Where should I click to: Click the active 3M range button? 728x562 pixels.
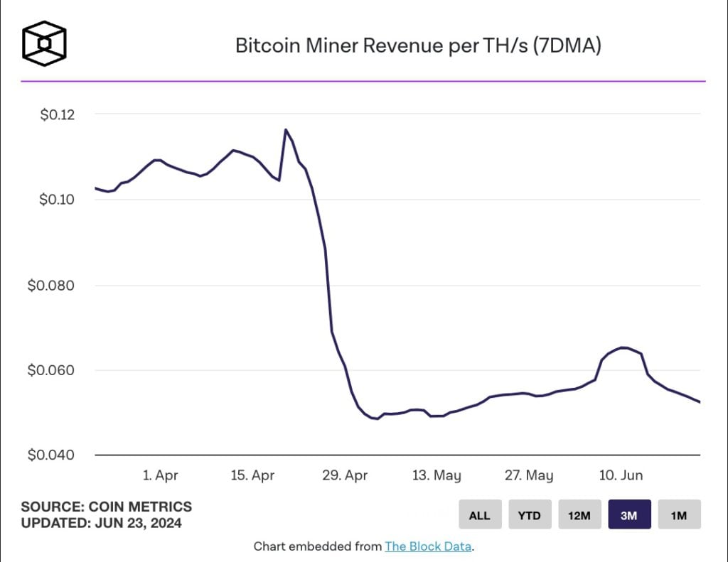(629, 515)
